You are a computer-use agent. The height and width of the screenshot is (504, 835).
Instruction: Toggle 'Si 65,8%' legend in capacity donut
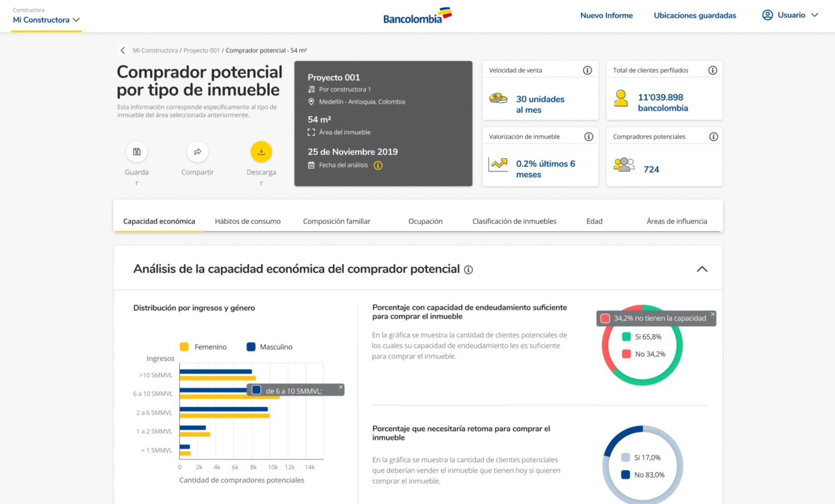(642, 337)
